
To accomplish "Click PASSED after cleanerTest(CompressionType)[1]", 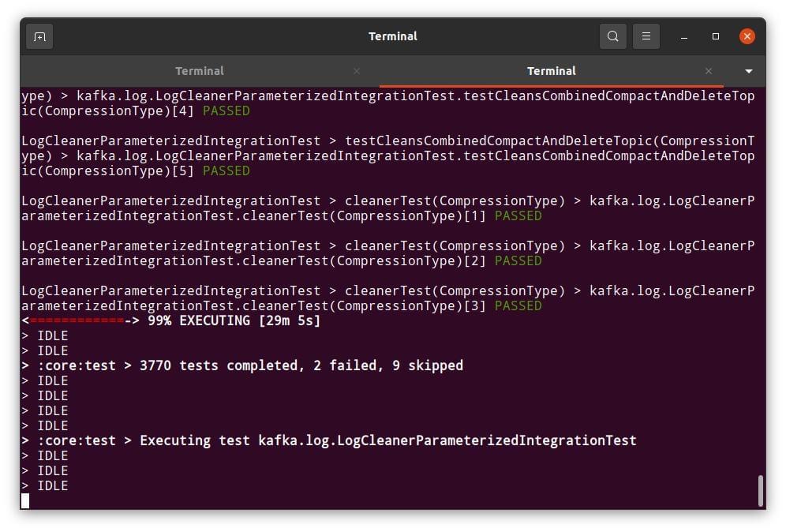I will (x=518, y=216).
